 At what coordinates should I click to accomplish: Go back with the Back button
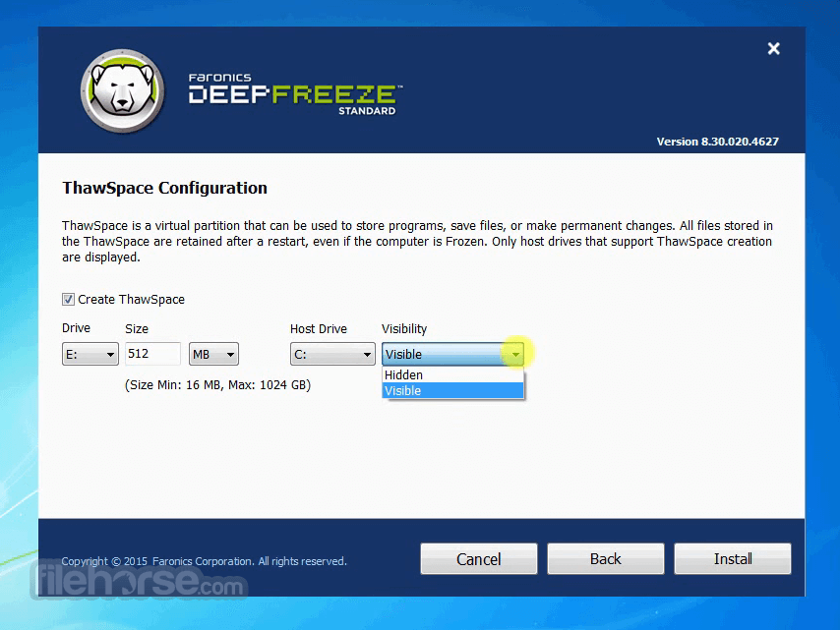605,559
